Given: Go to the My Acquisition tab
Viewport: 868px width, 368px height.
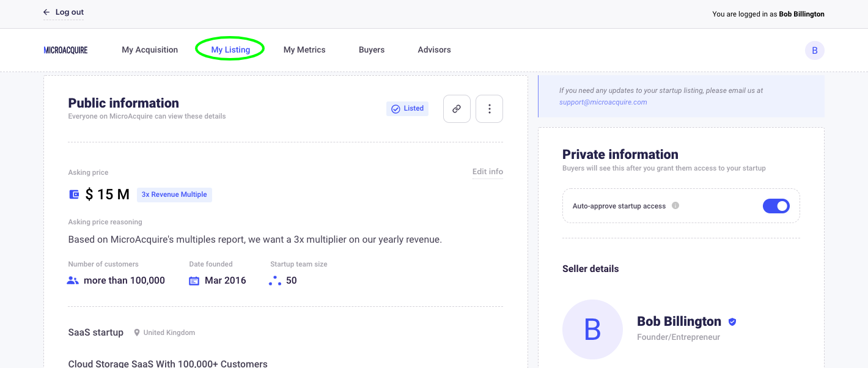Looking at the screenshot, I should coord(150,50).
